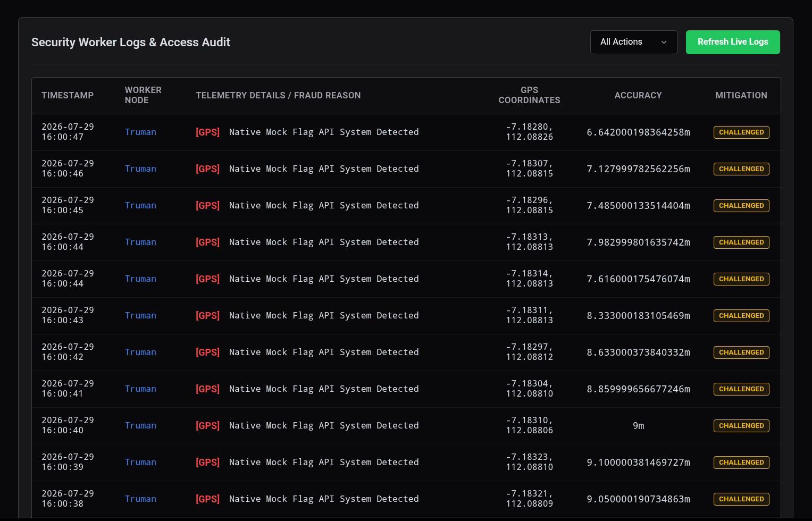Click the Accuracy column header
The image size is (812, 521).
638,95
